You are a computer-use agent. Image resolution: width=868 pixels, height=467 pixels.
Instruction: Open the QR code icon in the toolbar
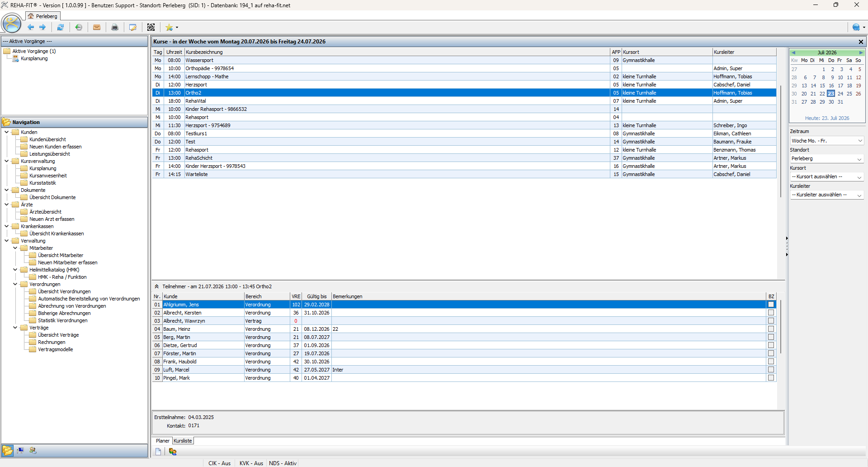click(151, 28)
